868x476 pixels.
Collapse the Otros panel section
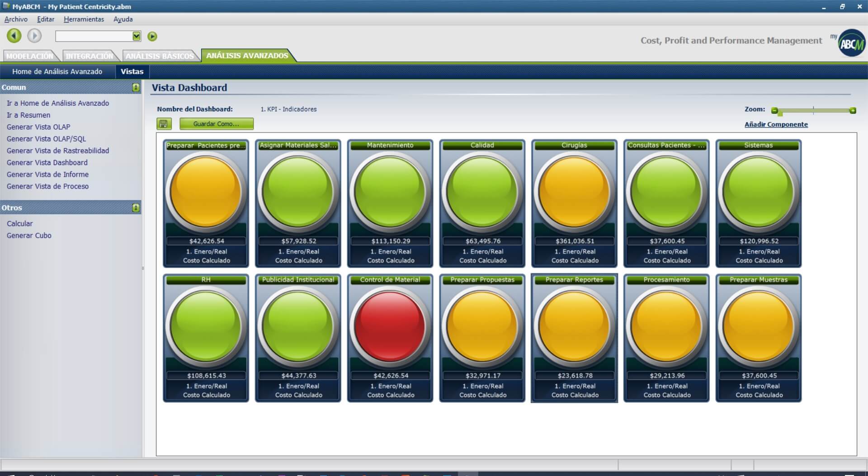tap(136, 207)
